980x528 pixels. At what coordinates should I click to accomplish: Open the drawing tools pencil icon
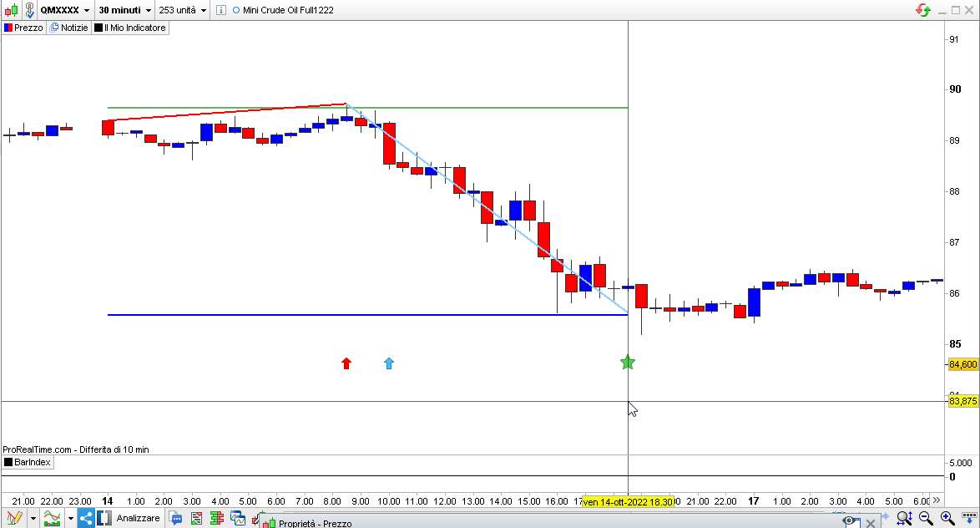(x=13, y=518)
